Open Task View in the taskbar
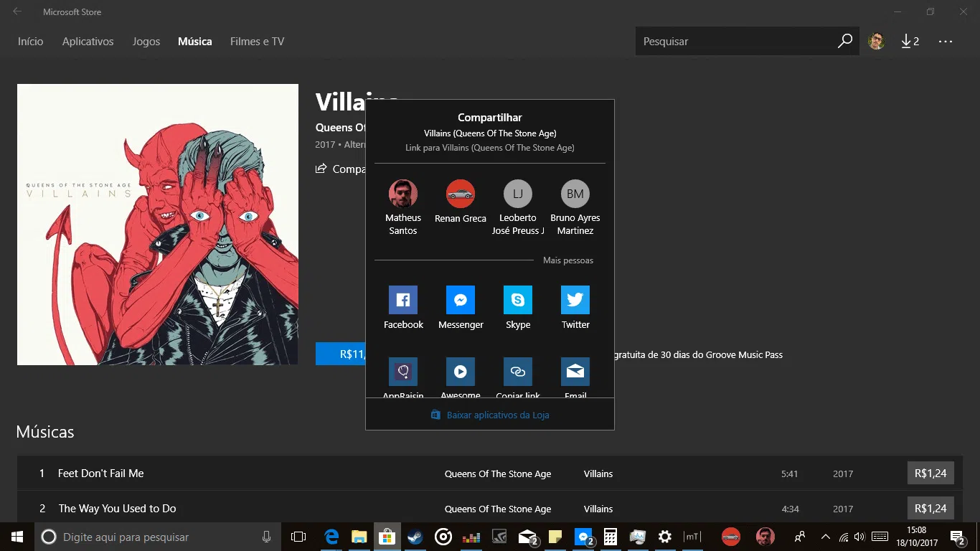The height and width of the screenshot is (551, 980). pos(298,537)
